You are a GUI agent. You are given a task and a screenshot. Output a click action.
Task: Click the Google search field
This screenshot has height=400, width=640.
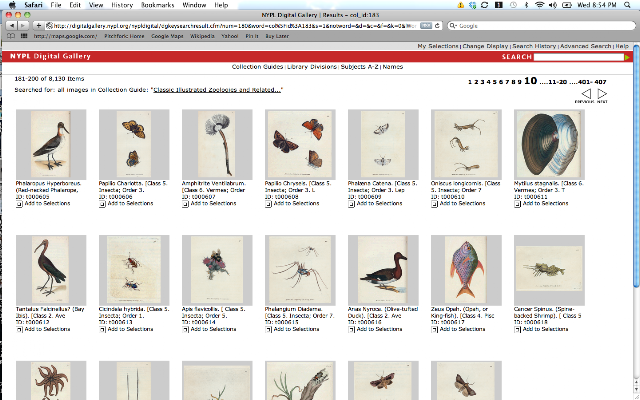541,26
